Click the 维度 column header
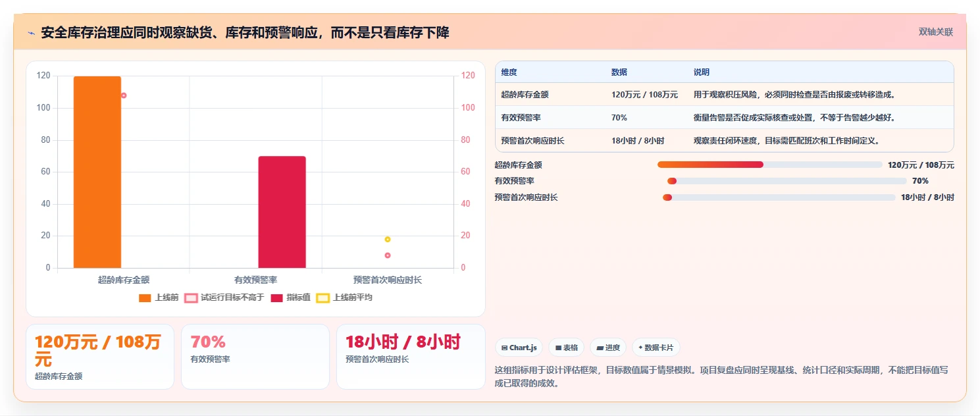Screen dimensions: 980x416 pos(509,72)
